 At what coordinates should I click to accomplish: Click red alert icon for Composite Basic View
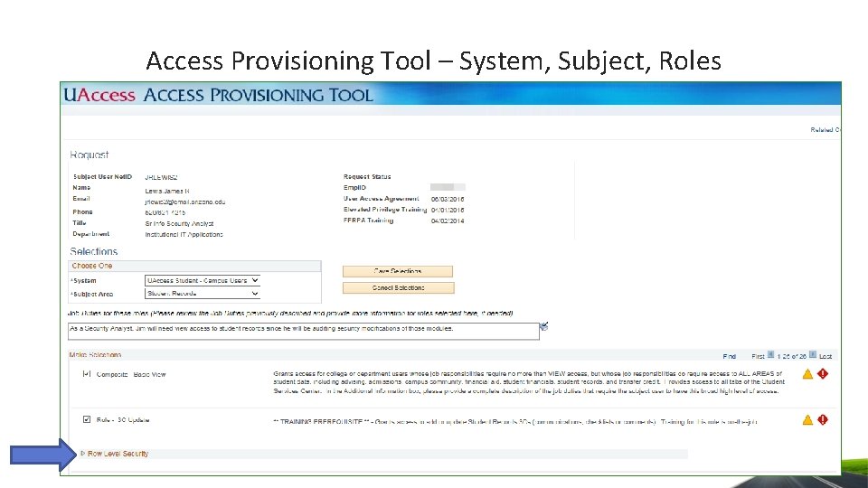823,374
